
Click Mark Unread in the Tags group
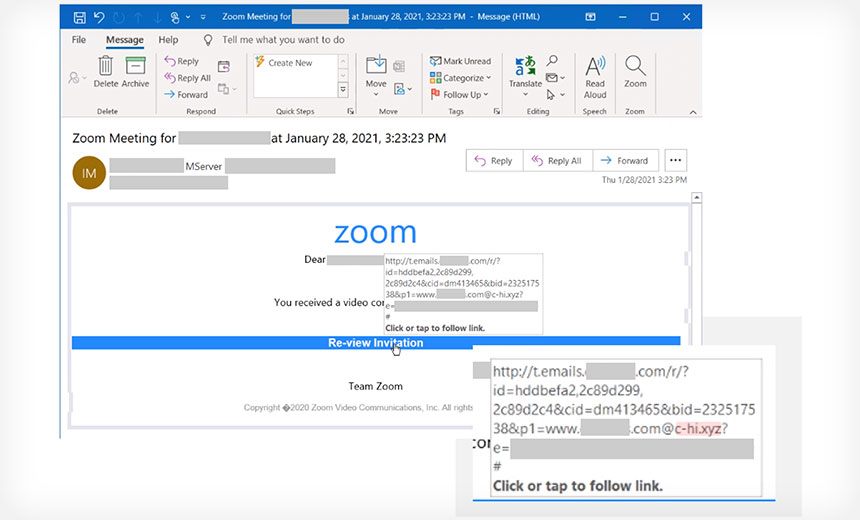[460, 61]
